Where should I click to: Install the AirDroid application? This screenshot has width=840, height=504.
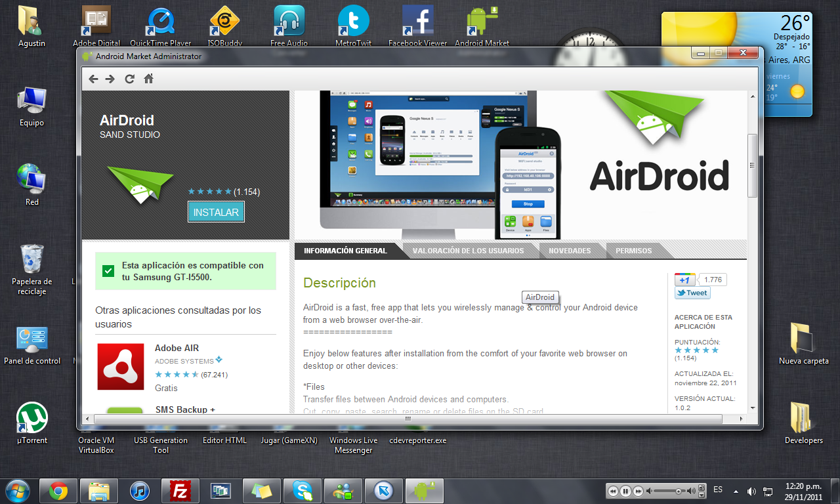[216, 212]
